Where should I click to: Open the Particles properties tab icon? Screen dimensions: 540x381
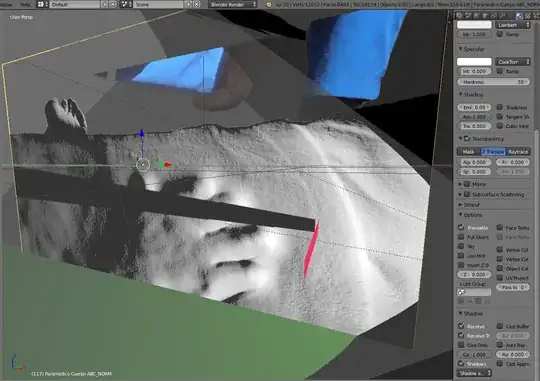(536, 15)
